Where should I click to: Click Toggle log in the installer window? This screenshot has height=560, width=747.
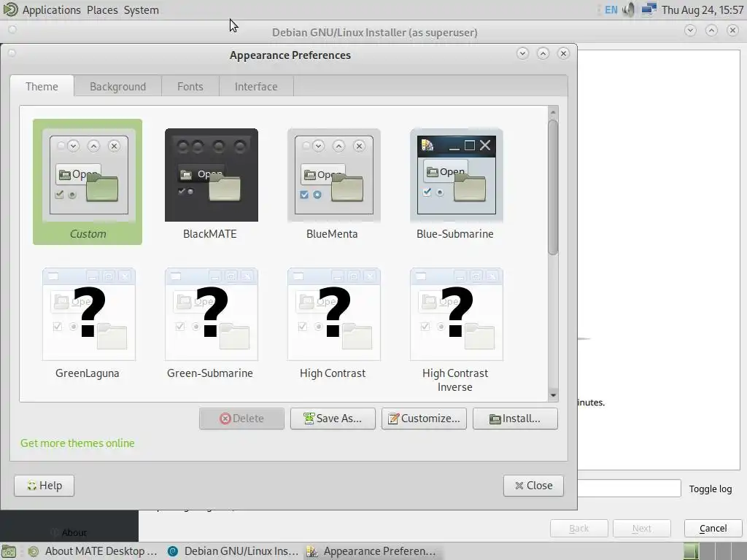(710, 489)
